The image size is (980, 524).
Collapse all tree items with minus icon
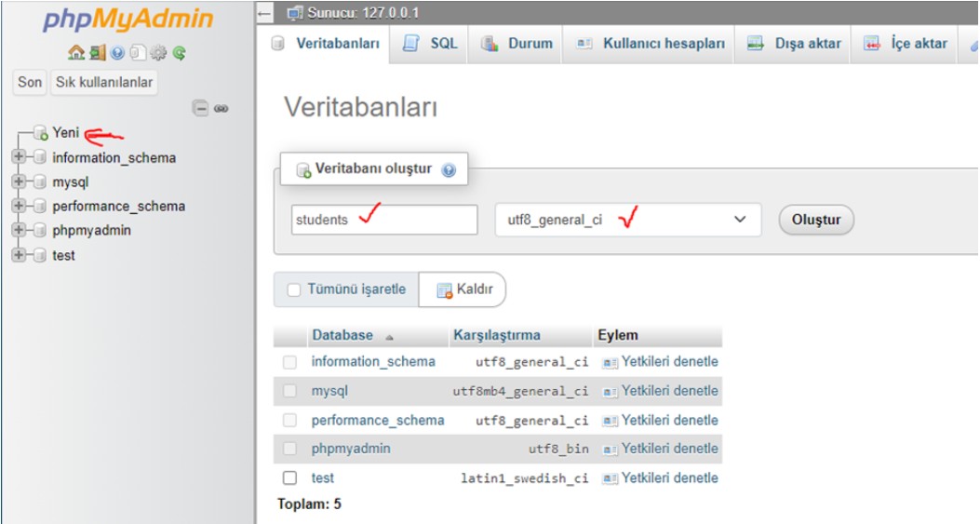pyautogui.click(x=200, y=108)
